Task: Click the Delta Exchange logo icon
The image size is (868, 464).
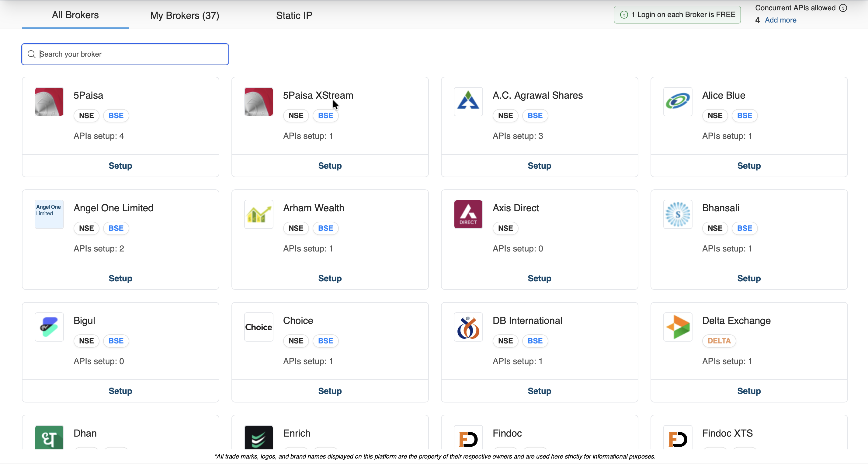Action: click(678, 327)
